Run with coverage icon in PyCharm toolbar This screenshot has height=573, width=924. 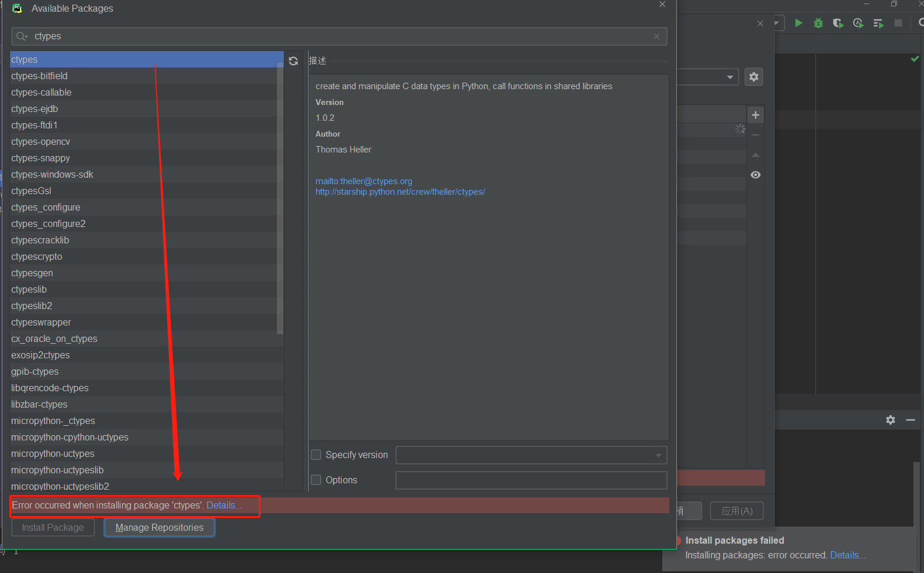coord(838,23)
